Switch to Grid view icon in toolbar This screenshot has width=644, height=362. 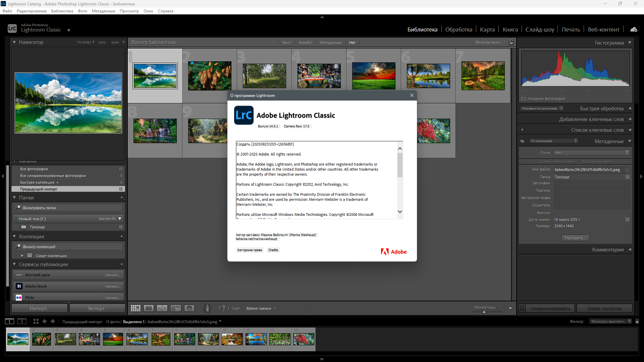click(x=136, y=308)
